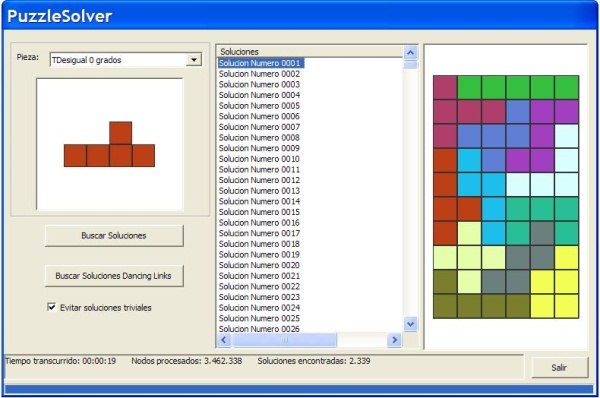Viewport: 600px width, 398px height.
Task: Select Solucion Numero 0003
Action: 259,84
